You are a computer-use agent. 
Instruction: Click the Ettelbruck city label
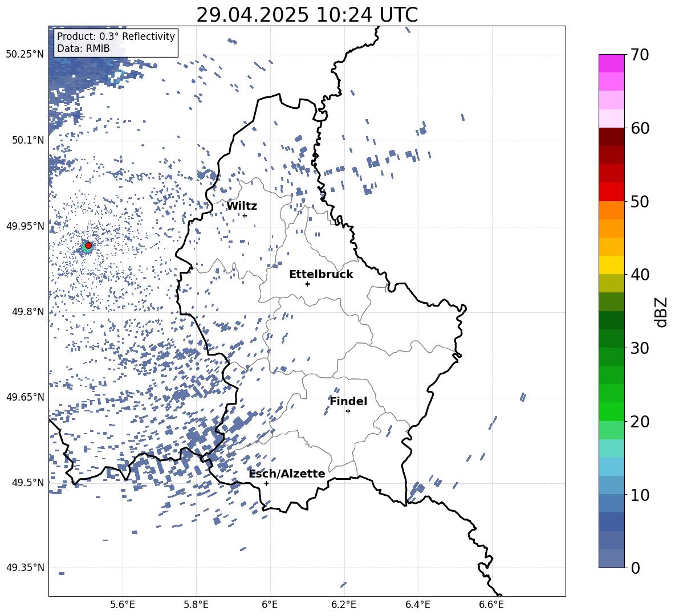(x=321, y=275)
